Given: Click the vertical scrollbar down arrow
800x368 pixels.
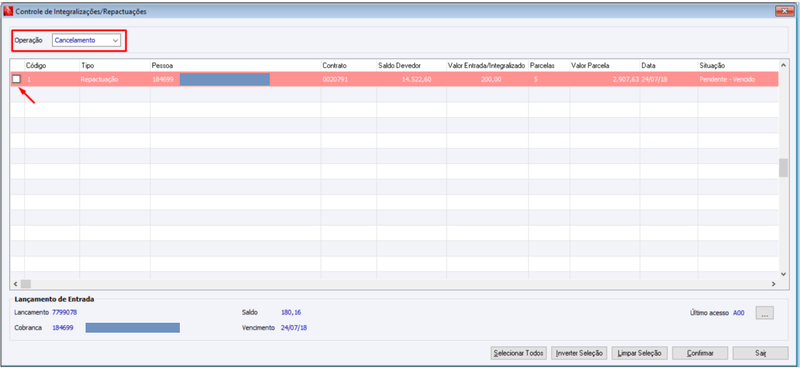Looking at the screenshot, I should click(783, 274).
